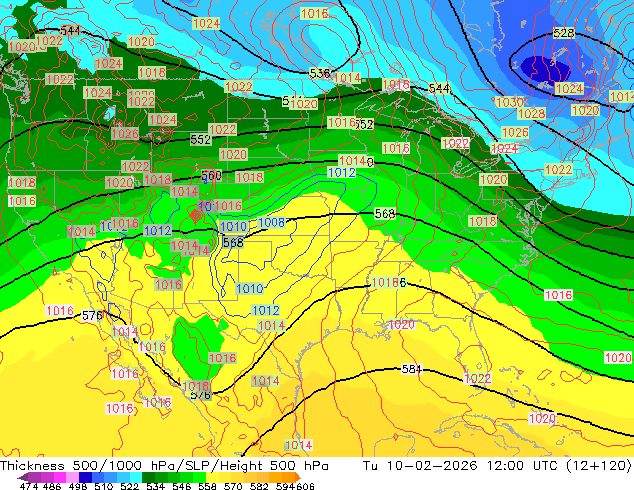Click the 576 label near the west coast
This screenshot has width=634, height=490.
92,315
